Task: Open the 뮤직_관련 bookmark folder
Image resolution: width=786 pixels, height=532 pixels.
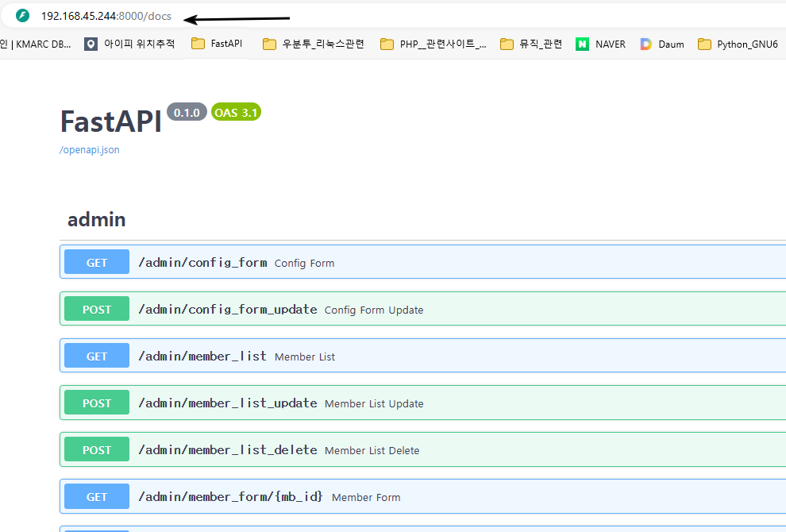Action: [x=531, y=44]
